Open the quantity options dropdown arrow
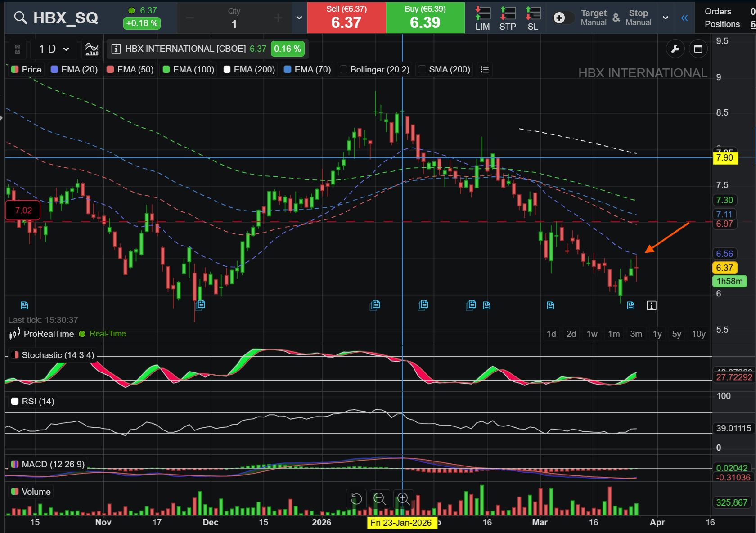This screenshot has height=533, width=756. [x=299, y=18]
